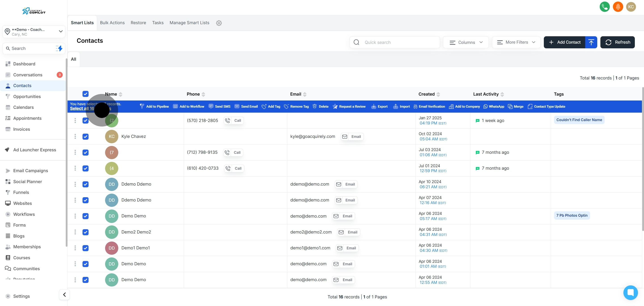Viewport: 644px width, 306px height.
Task: Click the green phone dialer icon
Action: pyautogui.click(x=604, y=7)
